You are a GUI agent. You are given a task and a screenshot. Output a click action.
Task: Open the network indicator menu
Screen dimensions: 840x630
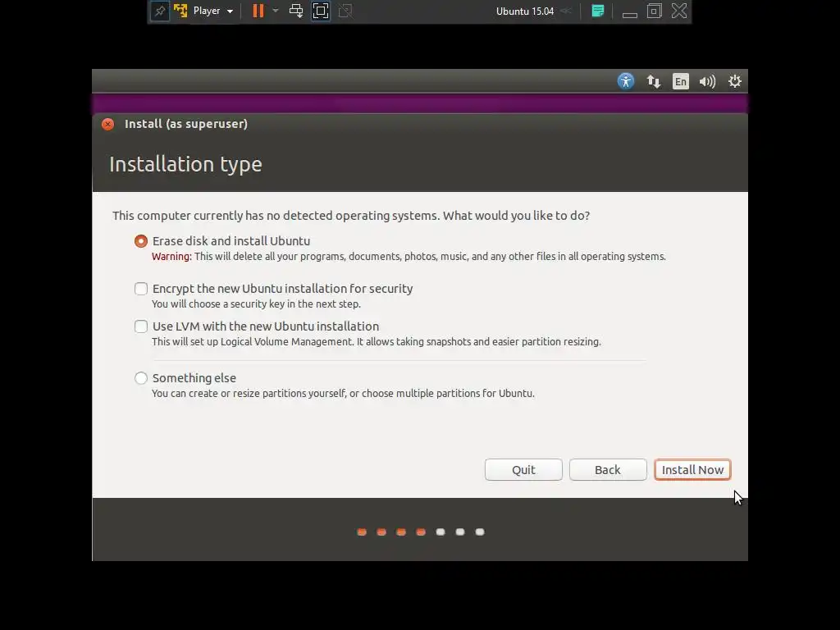[x=653, y=81]
